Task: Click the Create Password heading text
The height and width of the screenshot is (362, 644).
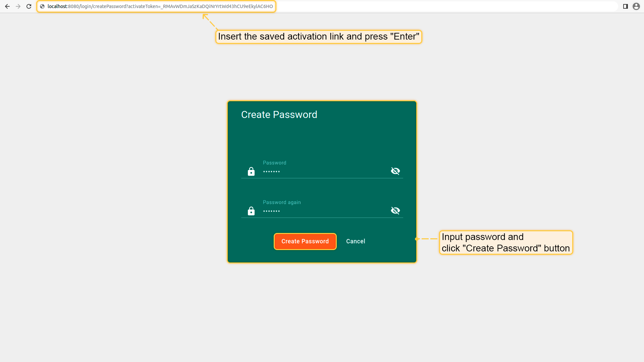Action: [279, 115]
